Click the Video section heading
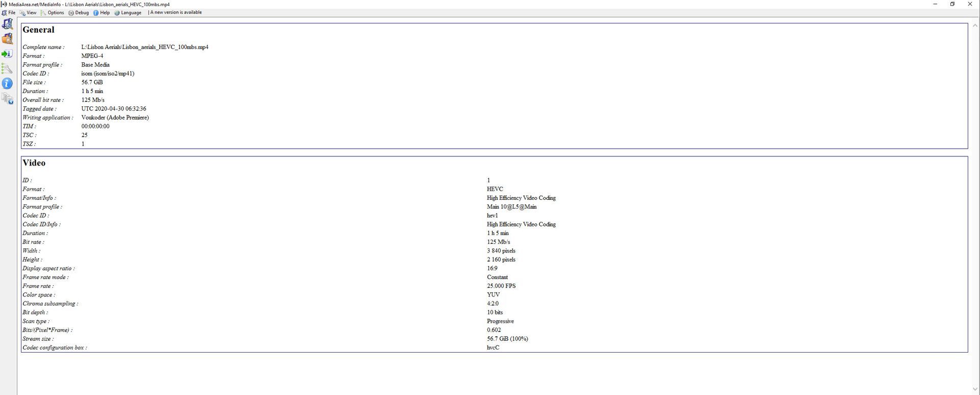This screenshot has height=395, width=980. click(34, 163)
